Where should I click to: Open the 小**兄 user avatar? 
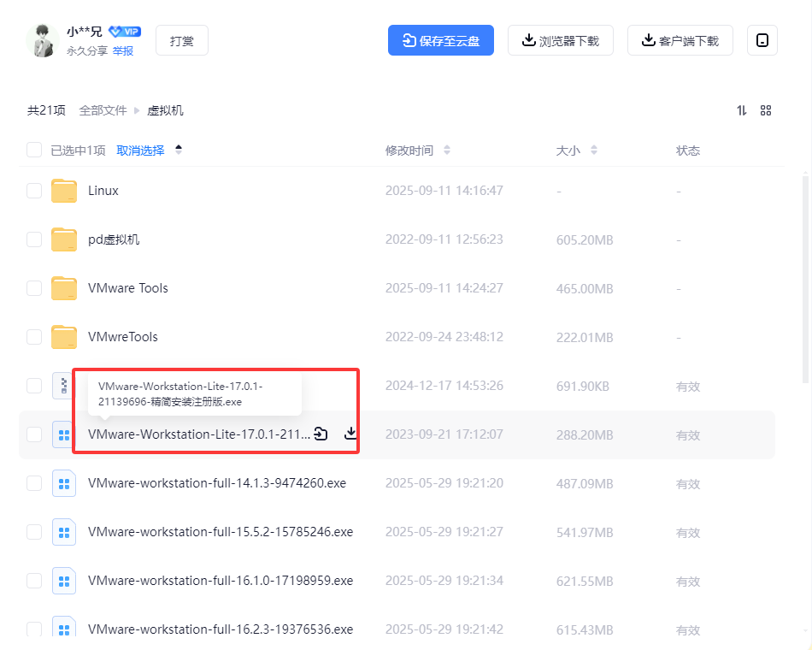42,40
